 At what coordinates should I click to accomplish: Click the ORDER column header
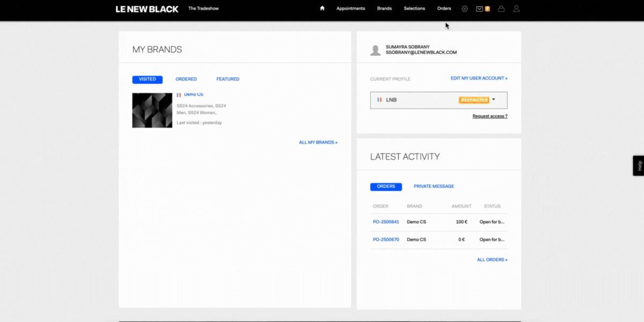coord(380,206)
